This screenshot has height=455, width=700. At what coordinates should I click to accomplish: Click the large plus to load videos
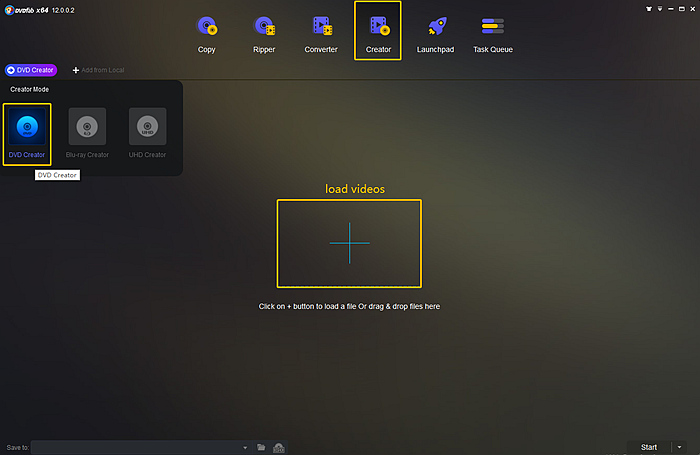click(349, 243)
